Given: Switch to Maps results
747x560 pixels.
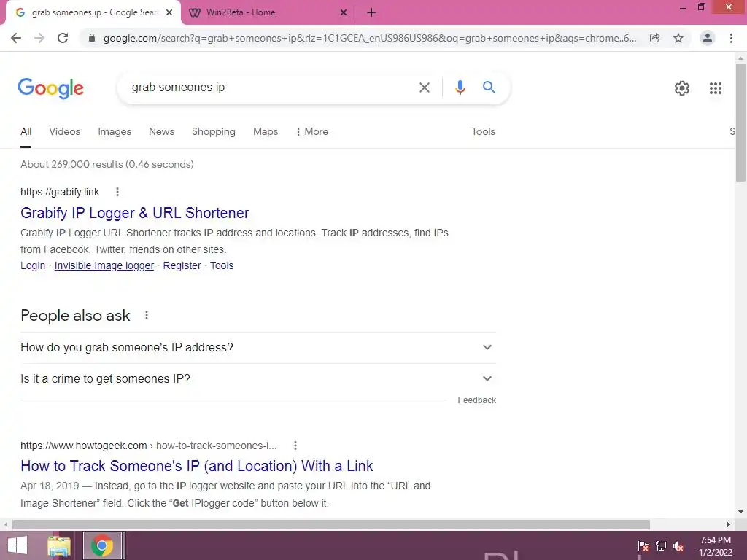Looking at the screenshot, I should pyautogui.click(x=266, y=132).
